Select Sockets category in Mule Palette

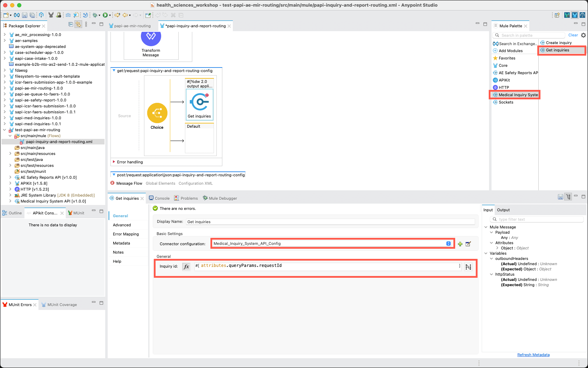[x=503, y=102]
